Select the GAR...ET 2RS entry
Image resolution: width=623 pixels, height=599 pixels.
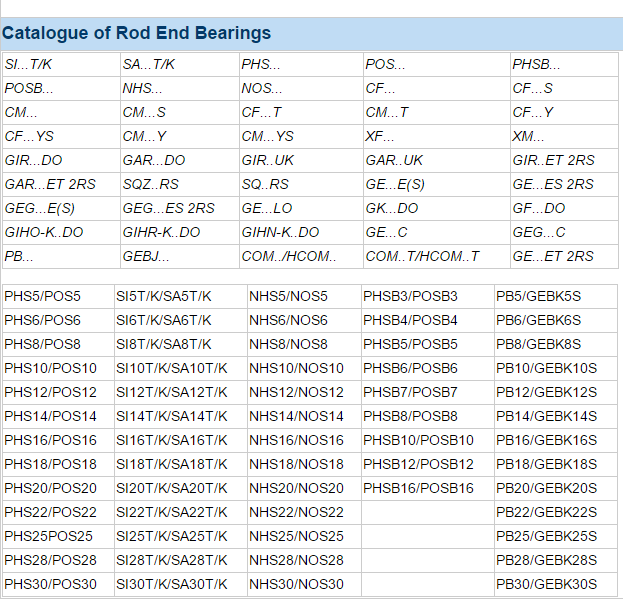pyautogui.click(x=50, y=184)
